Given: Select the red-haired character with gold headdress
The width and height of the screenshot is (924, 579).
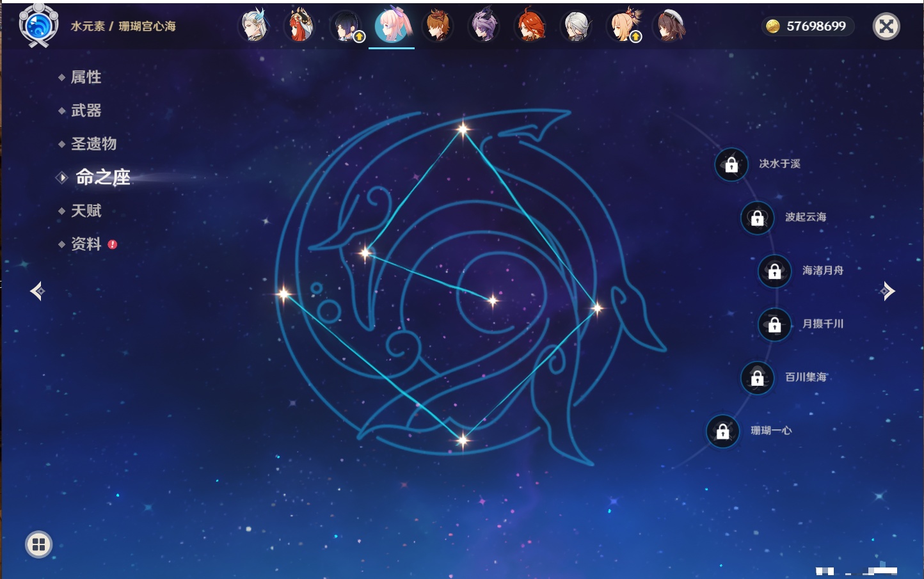Looking at the screenshot, I should pos(299,26).
